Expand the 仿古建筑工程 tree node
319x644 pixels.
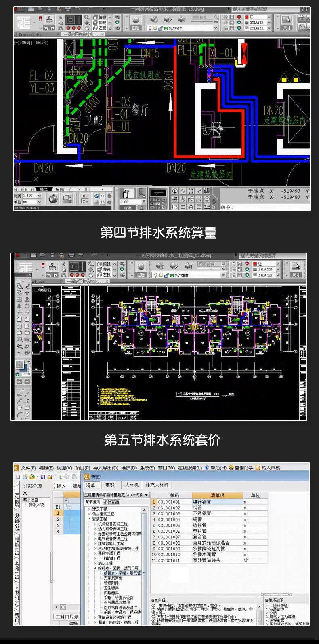pos(89,514)
